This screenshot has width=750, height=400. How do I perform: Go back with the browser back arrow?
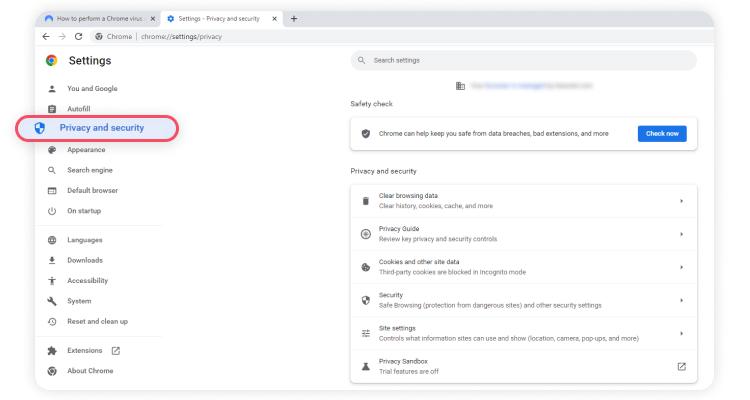(46, 36)
